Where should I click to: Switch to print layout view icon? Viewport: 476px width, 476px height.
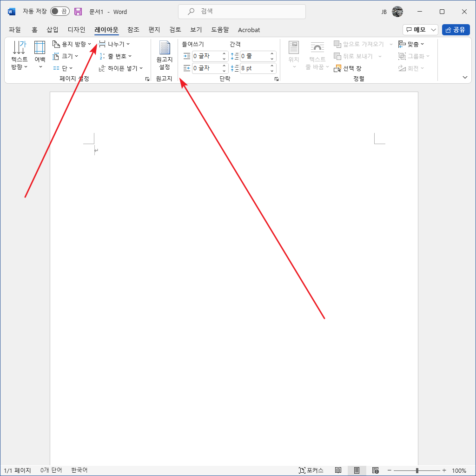(357, 470)
